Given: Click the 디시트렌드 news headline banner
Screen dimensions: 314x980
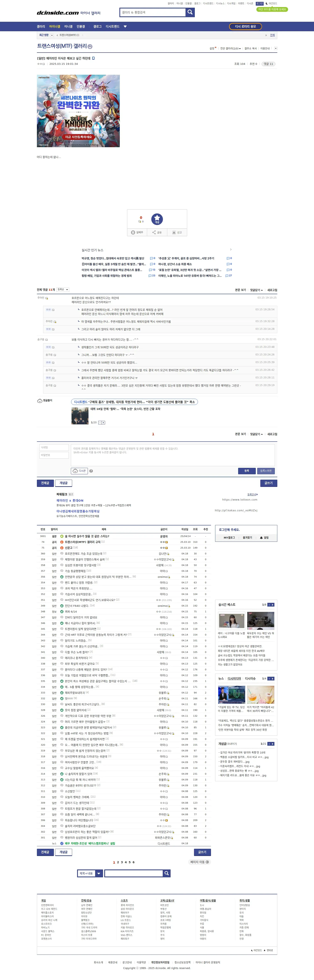Looking at the screenshot, I should (x=134, y=402).
